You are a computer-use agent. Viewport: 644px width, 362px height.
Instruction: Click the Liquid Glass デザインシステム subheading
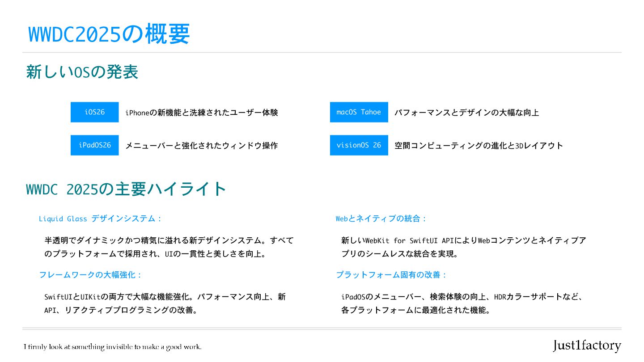click(x=100, y=219)
